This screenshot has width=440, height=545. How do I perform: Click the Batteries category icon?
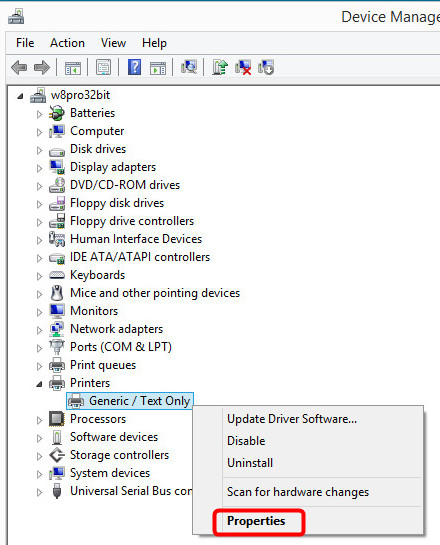[57, 113]
